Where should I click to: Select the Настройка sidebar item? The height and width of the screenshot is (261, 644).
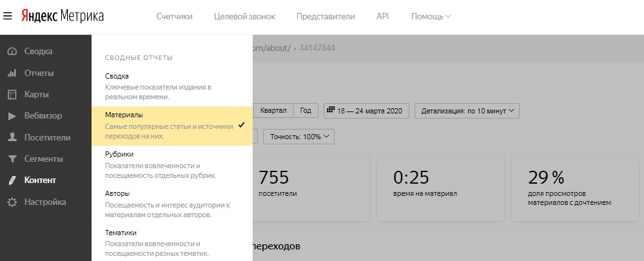46,202
